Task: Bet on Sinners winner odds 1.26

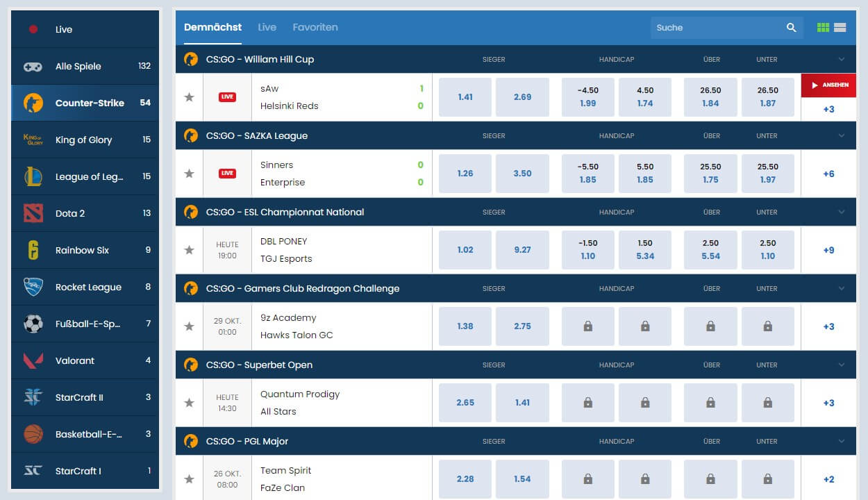Action: [465, 174]
